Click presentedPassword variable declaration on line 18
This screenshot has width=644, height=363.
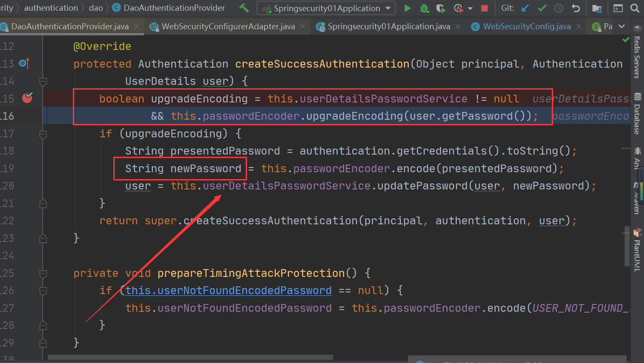[x=225, y=151]
